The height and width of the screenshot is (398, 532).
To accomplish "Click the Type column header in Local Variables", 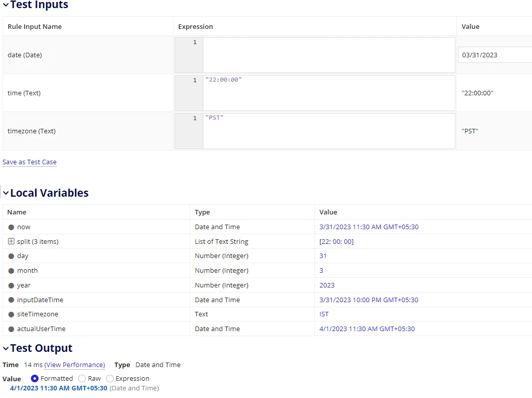I will point(202,212).
